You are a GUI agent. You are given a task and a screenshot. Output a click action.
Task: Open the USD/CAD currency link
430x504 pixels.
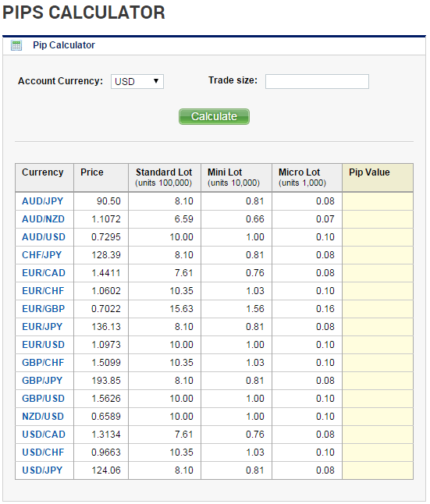[44, 435]
